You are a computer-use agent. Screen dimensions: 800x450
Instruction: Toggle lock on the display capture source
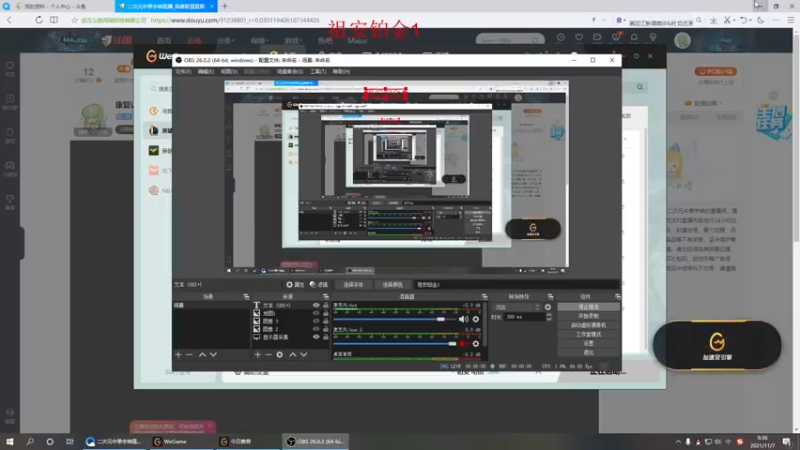click(x=326, y=337)
